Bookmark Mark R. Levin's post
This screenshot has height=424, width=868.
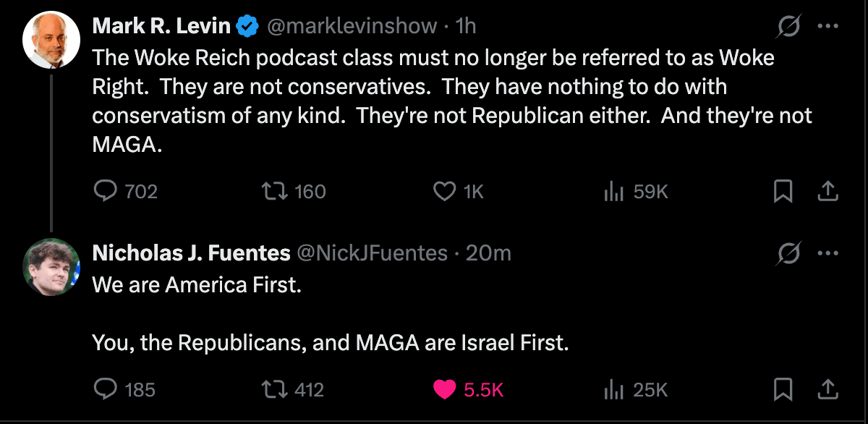coord(783,191)
